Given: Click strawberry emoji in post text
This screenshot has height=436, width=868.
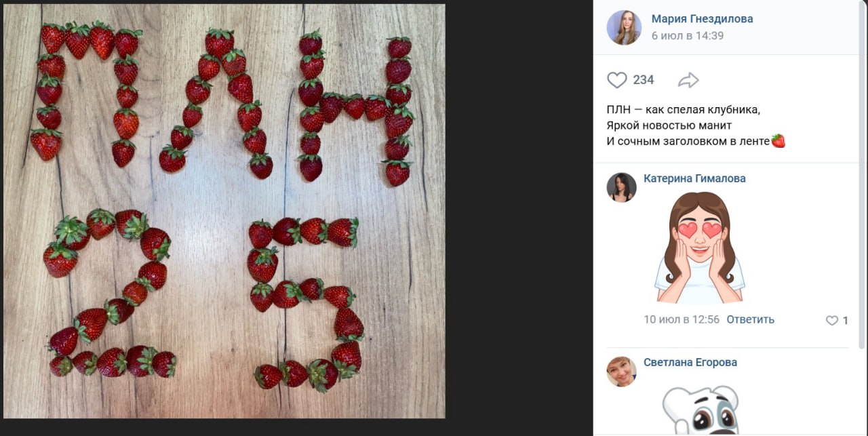Looking at the screenshot, I should click(x=778, y=141).
